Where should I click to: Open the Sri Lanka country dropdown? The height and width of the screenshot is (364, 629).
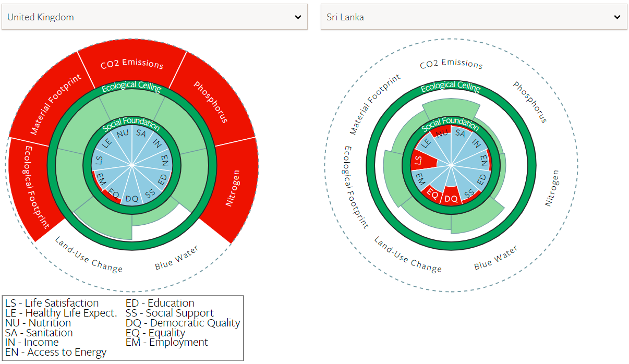[x=474, y=17]
